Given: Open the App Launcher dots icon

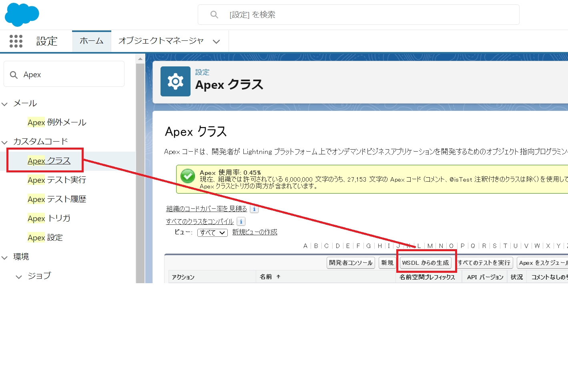Looking at the screenshot, I should point(16,41).
